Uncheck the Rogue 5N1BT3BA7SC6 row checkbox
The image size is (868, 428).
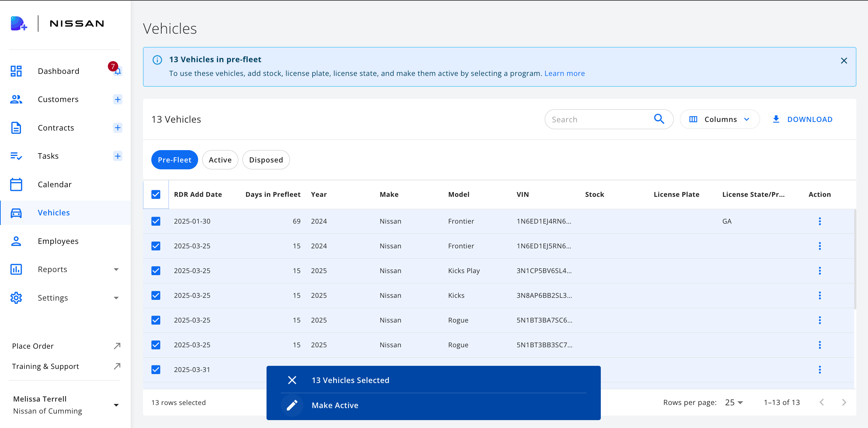pyautogui.click(x=156, y=320)
